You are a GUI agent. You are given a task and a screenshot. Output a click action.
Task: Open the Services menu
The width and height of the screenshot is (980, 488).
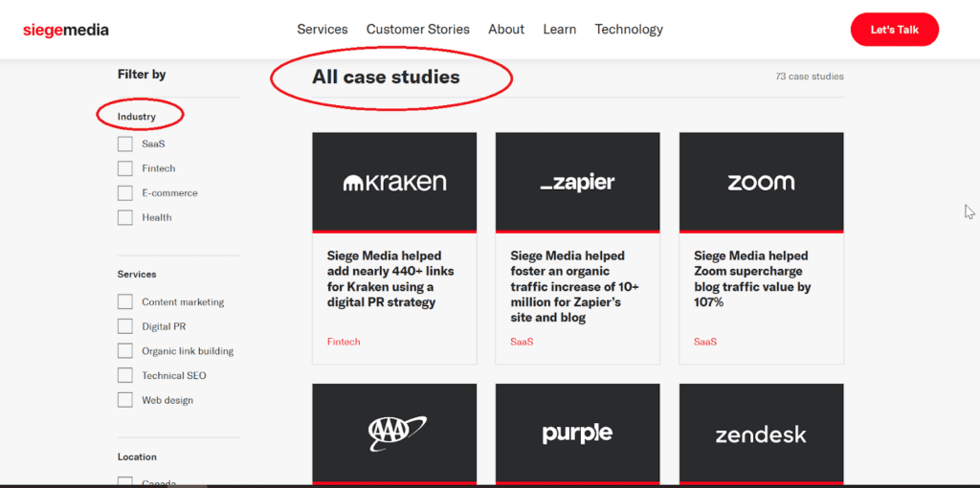[x=323, y=30]
